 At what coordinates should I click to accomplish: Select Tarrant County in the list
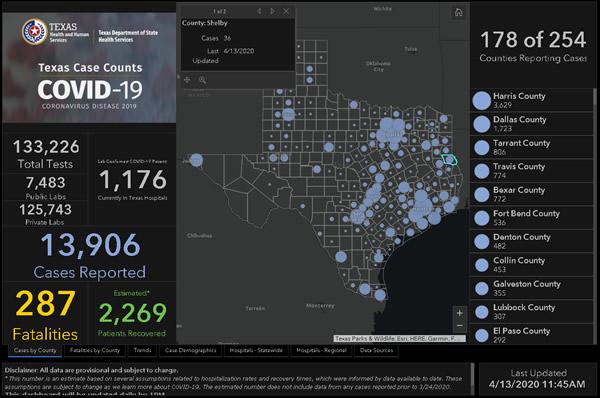[x=531, y=147]
